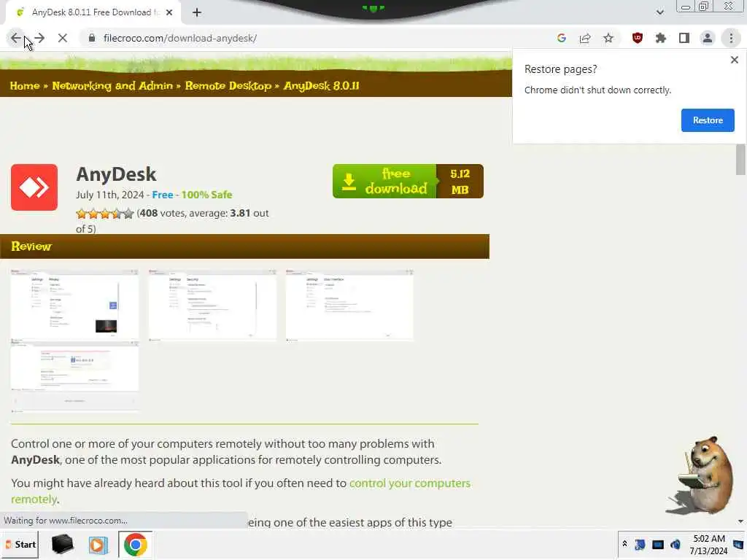Go forward with the forward arrow

click(39, 38)
